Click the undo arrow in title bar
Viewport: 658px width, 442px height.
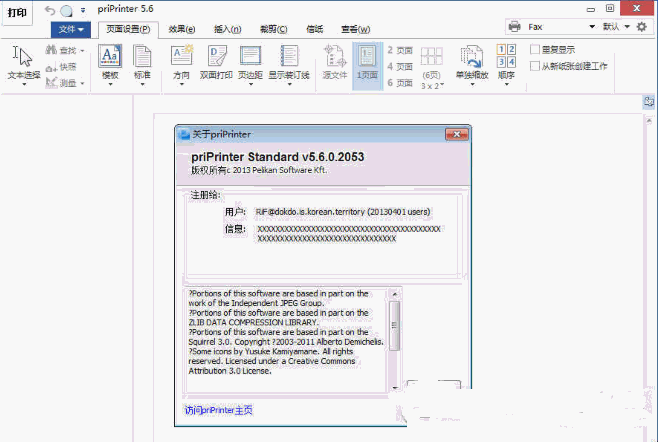pyautogui.click(x=50, y=10)
